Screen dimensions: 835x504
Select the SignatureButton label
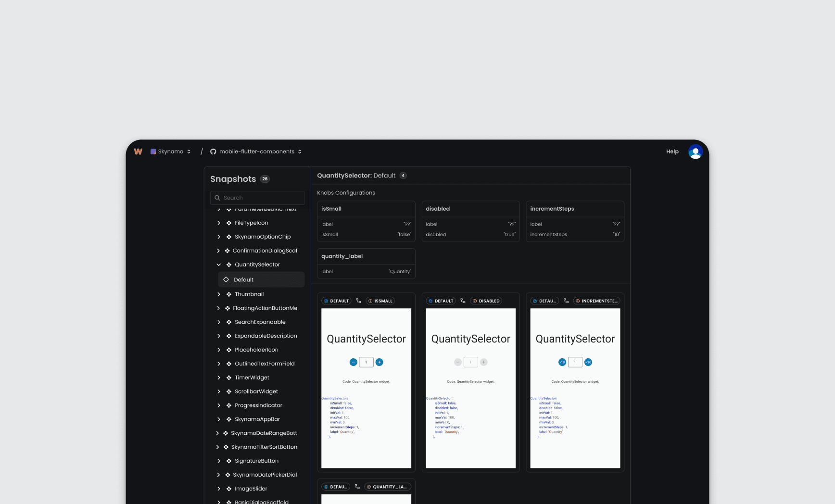256,461
